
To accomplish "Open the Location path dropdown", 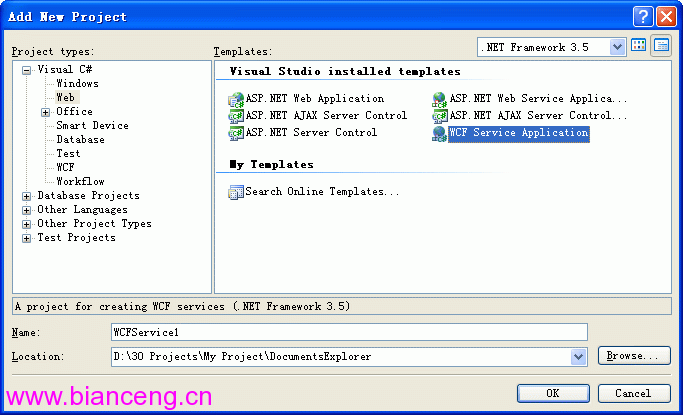I will coord(578,357).
